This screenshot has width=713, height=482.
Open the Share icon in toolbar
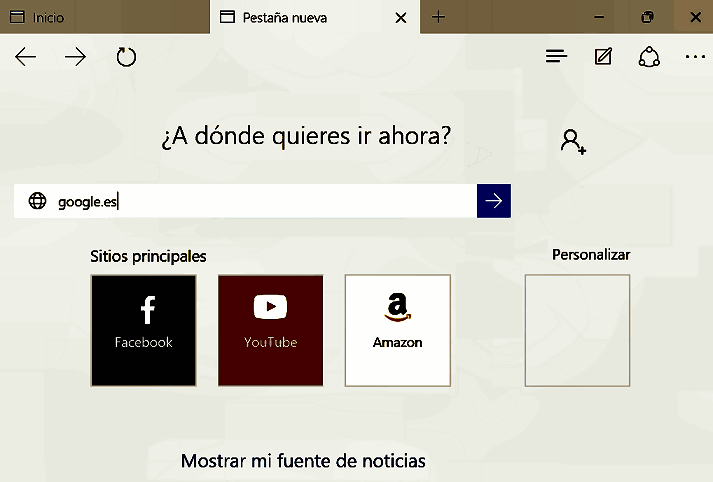(x=649, y=57)
